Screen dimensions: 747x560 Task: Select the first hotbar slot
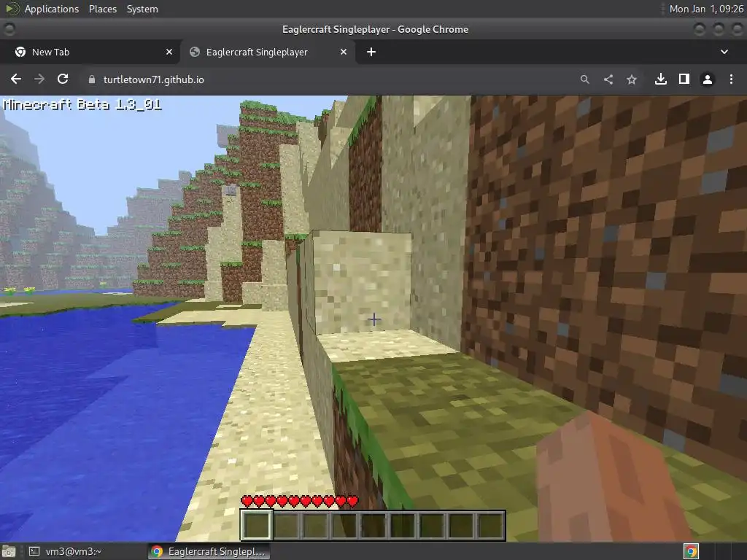tap(257, 525)
